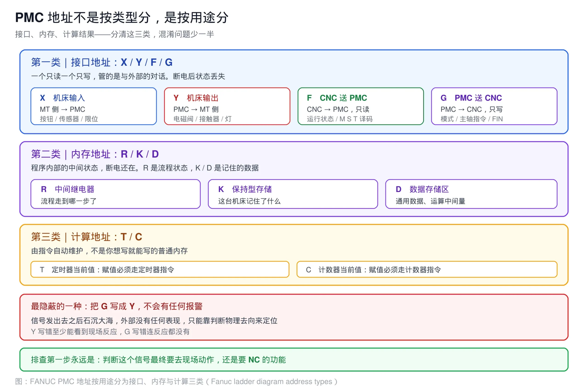Click the green box '排查第一步永远是'

[294, 360]
